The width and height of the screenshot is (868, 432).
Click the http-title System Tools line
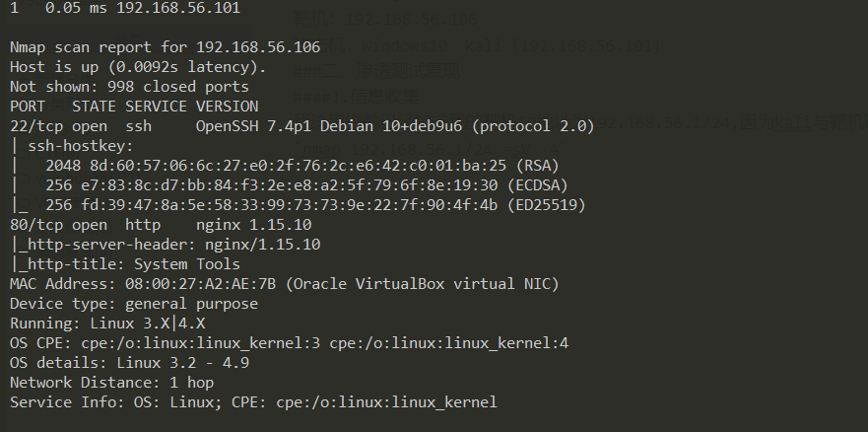click(125, 264)
